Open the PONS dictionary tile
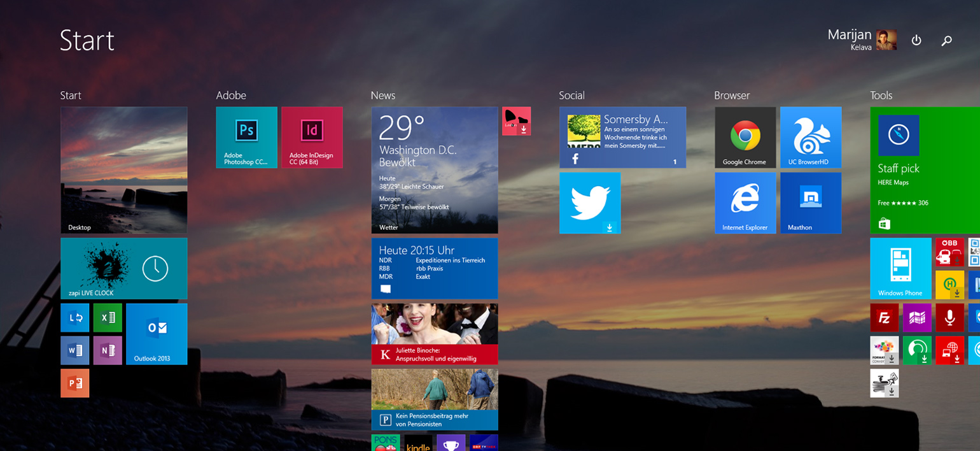The height and width of the screenshot is (451, 980). tap(386, 443)
